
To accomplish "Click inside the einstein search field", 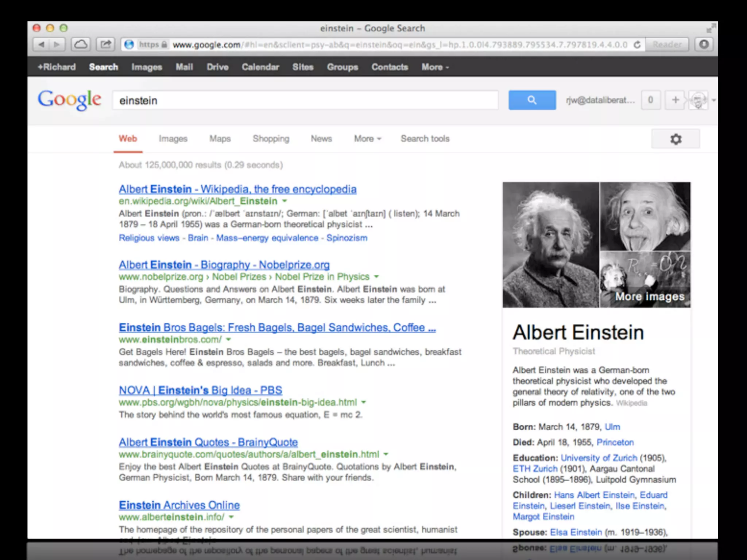I will [x=305, y=101].
